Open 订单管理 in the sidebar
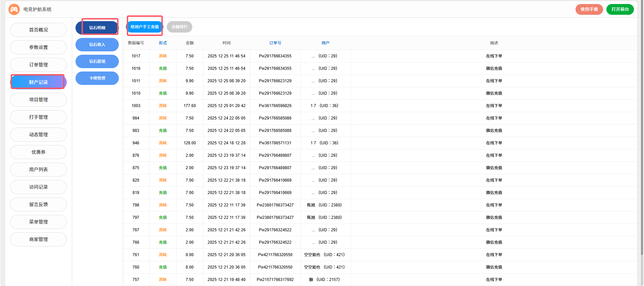This screenshot has width=644, height=286. [x=38, y=65]
